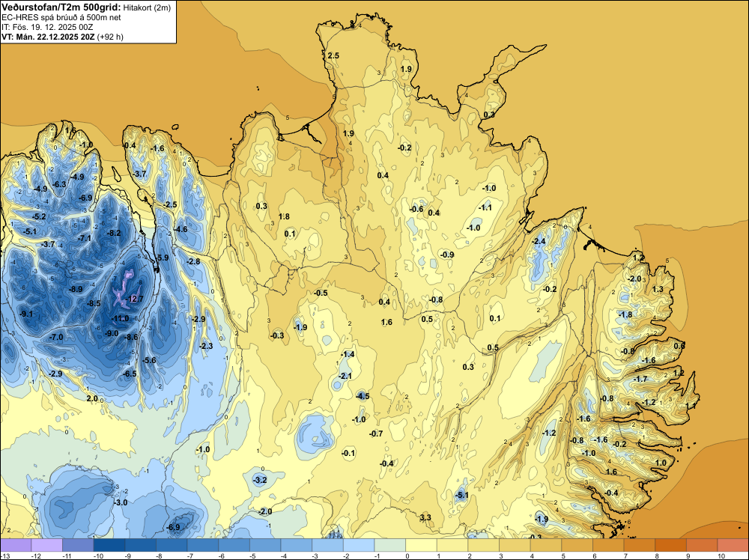Select the 1.3 temperature label
The height and width of the screenshot is (560, 749).
tap(658, 289)
